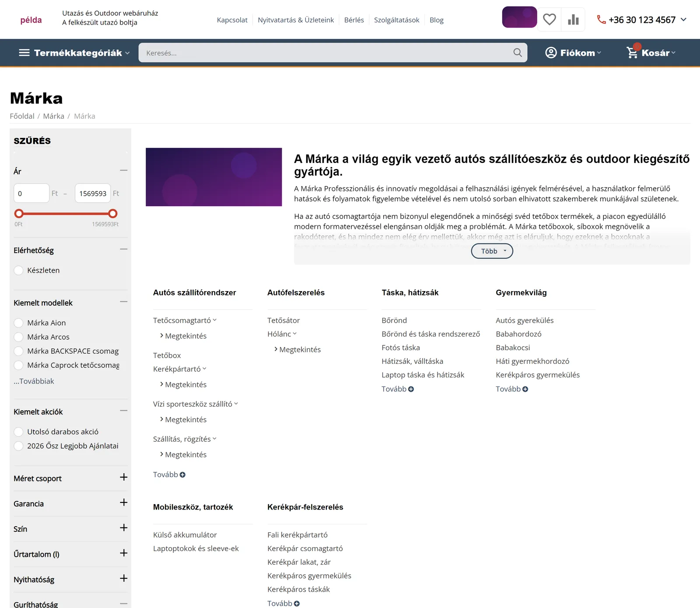Expand the Méret csoport filter with plus icon

(x=124, y=477)
